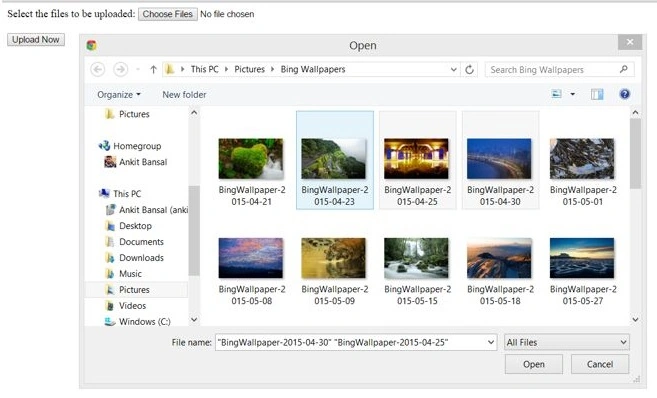Screen dimensions: 657x398
Task: Open the All Files type dropdown
Action: [566, 342]
